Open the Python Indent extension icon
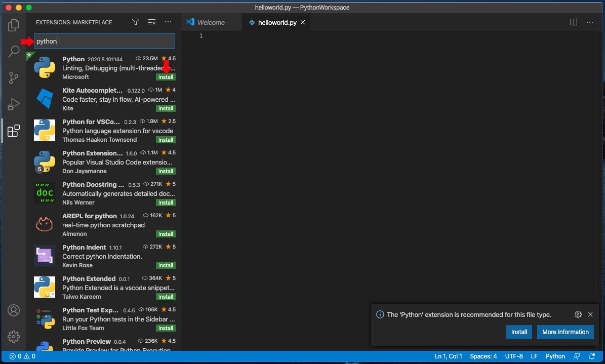Image resolution: width=605 pixels, height=364 pixels. [x=45, y=256]
